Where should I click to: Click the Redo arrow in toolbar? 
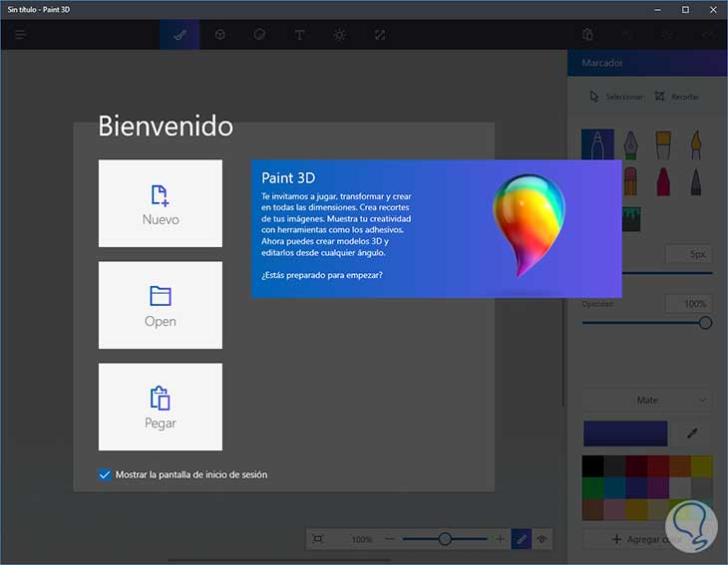707,35
